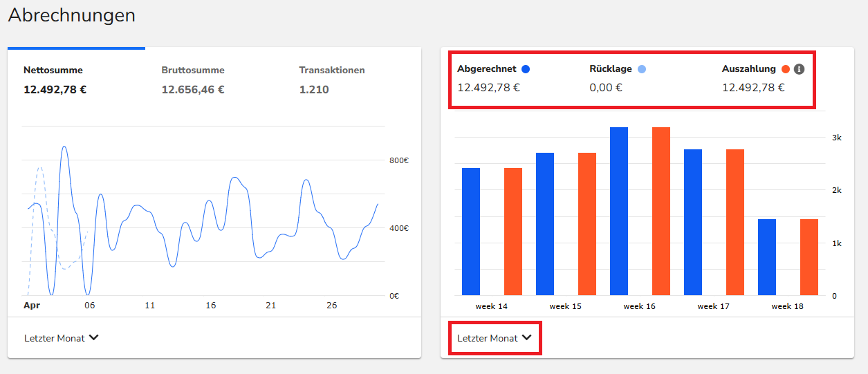
Task: Click the Abgerechnet label
Action: (487, 69)
